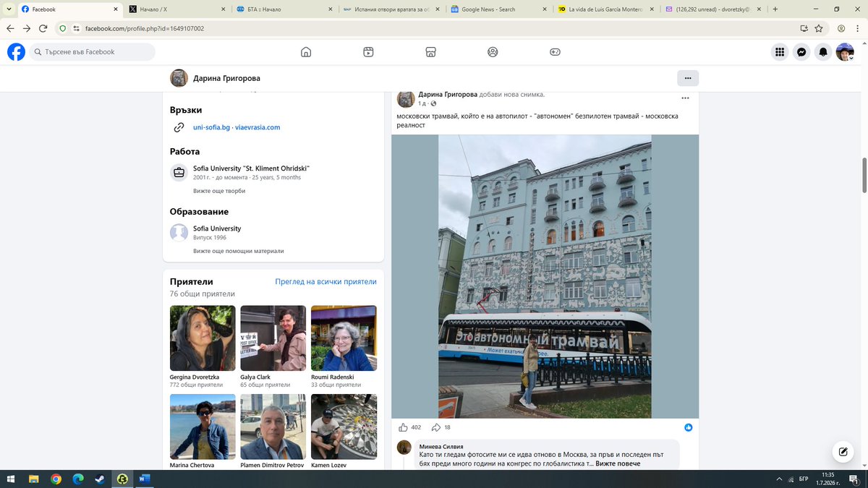
Task: Click the briefcase work icon
Action: coord(179,172)
